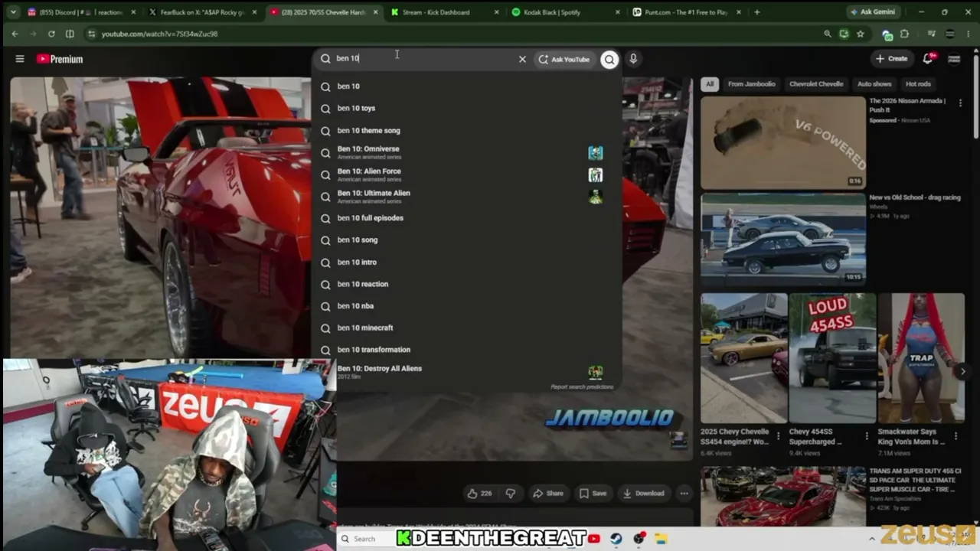Open more options for the Nissan Armada ad

960,103
